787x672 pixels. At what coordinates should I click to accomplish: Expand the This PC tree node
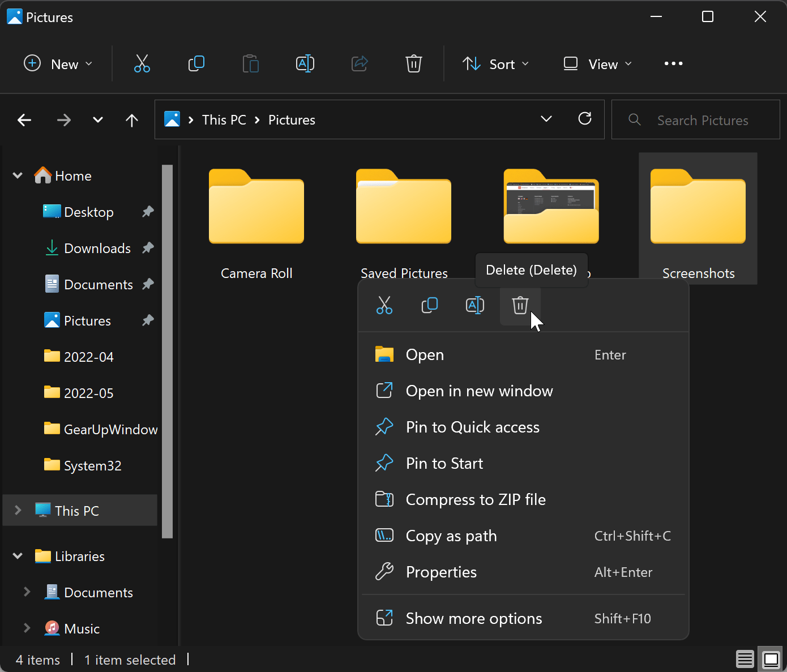point(18,510)
